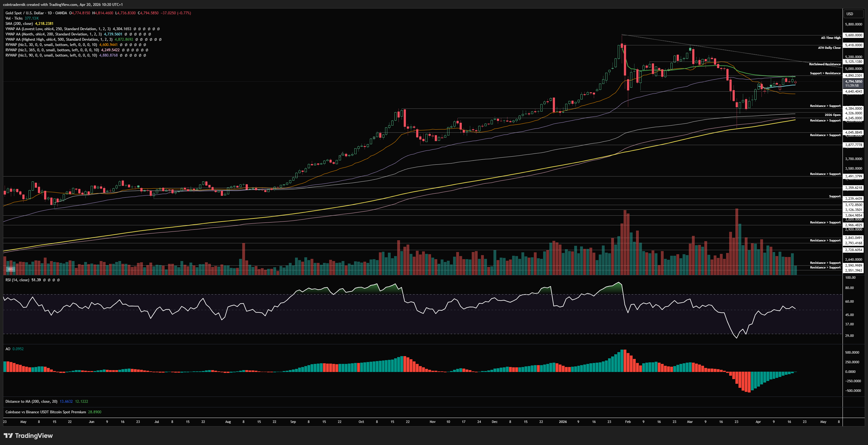
Task: Select the VWAP AA Highest High indicator legend
Action: coord(58,39)
